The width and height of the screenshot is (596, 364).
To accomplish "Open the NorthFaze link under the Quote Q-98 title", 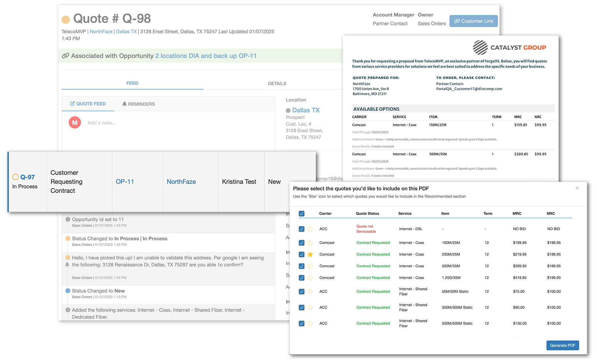I will point(101,31).
